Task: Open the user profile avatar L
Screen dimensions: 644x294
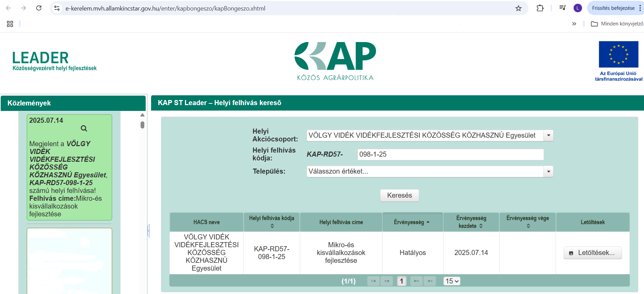Action: point(578,8)
